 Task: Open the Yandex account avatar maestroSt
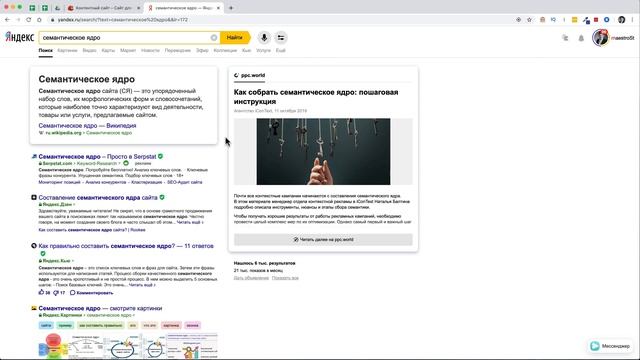coord(601,38)
